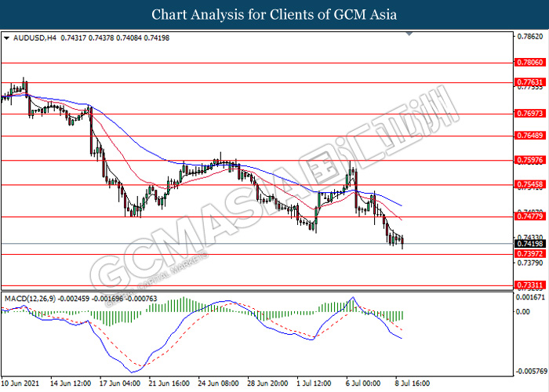
Task: Click the 0.73790 price axis value
Action: (530, 263)
